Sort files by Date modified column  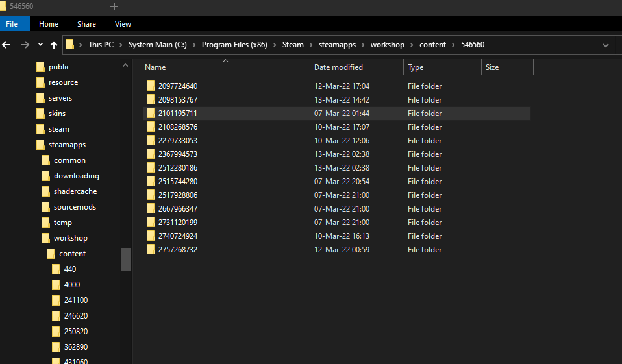coord(338,67)
